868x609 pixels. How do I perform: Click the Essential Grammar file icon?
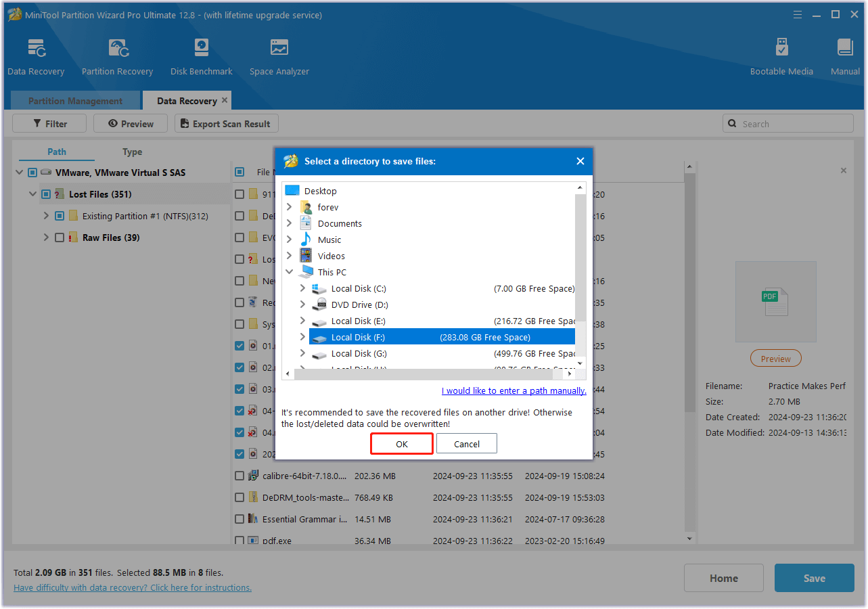pyautogui.click(x=253, y=519)
